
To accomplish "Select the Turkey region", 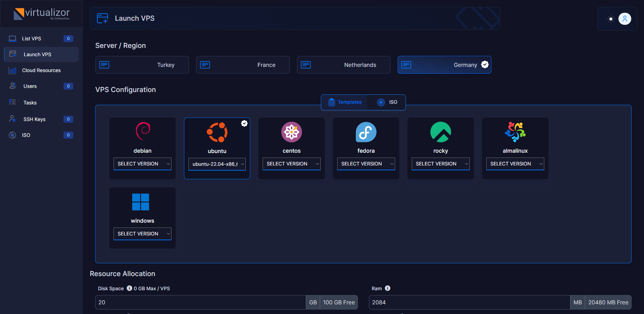I will tap(142, 65).
